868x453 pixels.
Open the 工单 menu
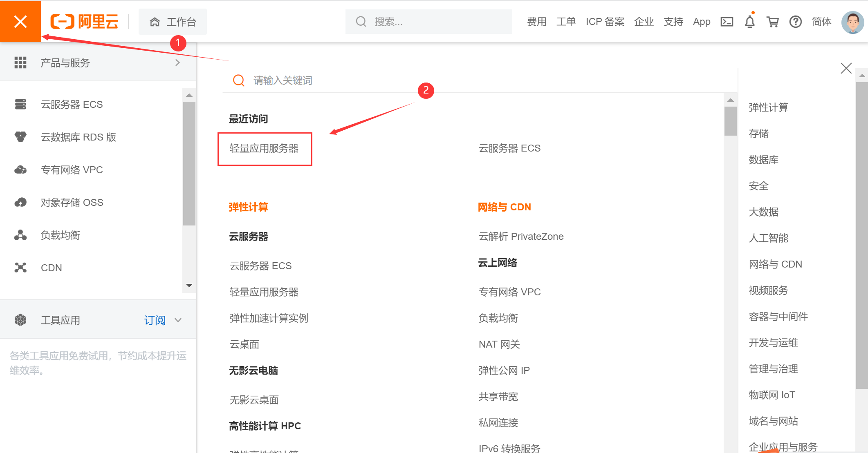click(x=566, y=22)
